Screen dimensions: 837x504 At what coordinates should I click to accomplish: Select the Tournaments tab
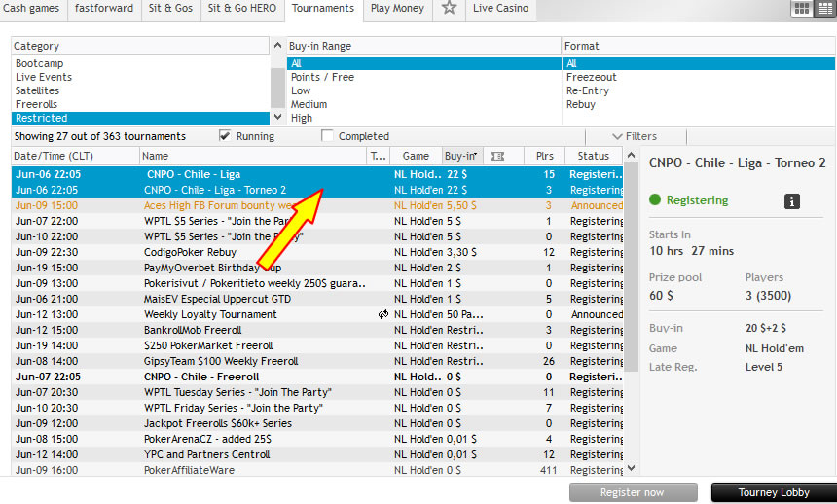pos(323,8)
